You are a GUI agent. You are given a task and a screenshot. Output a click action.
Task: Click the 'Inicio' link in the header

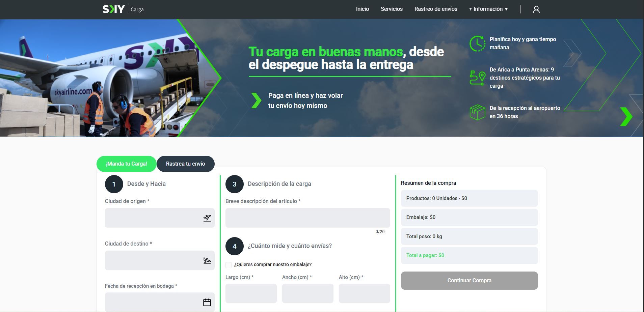pyautogui.click(x=362, y=9)
